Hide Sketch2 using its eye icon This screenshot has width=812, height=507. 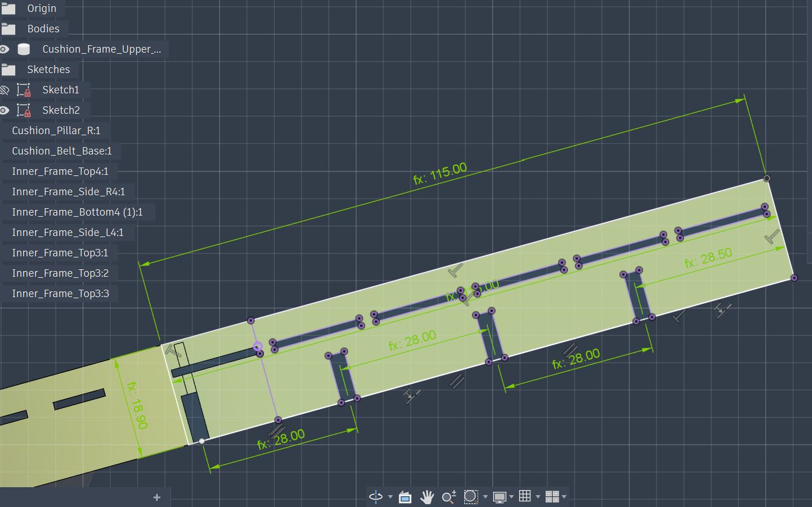5,110
